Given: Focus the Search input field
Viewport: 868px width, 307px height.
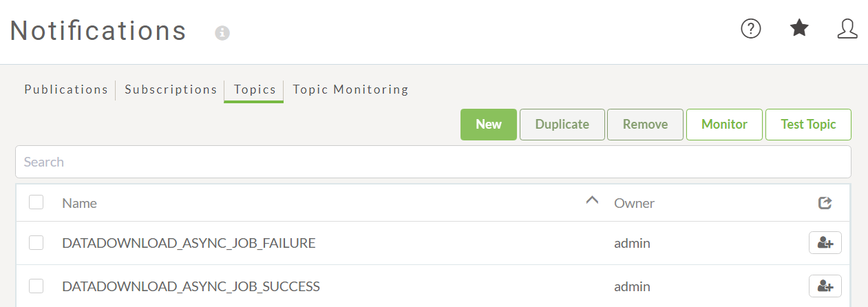Looking at the screenshot, I should [x=433, y=162].
